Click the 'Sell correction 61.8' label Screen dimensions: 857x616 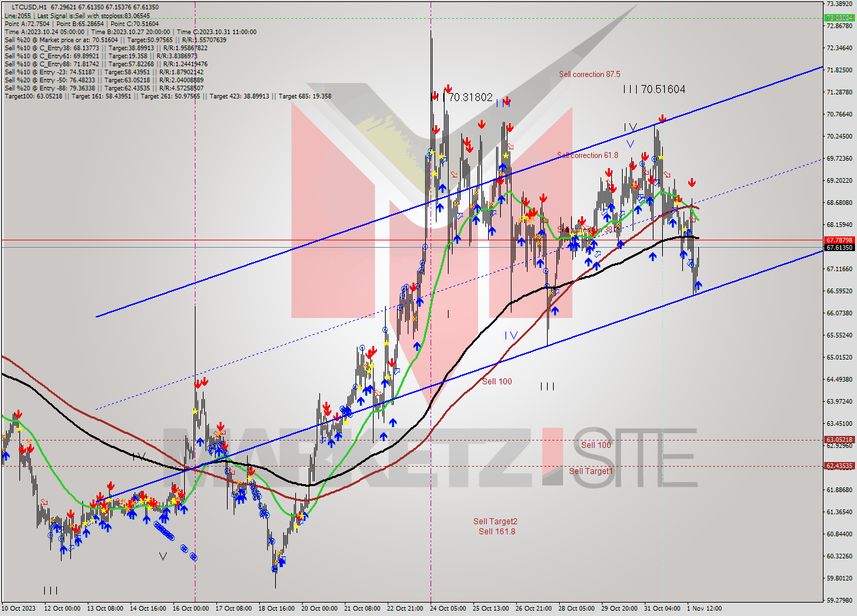pos(587,155)
